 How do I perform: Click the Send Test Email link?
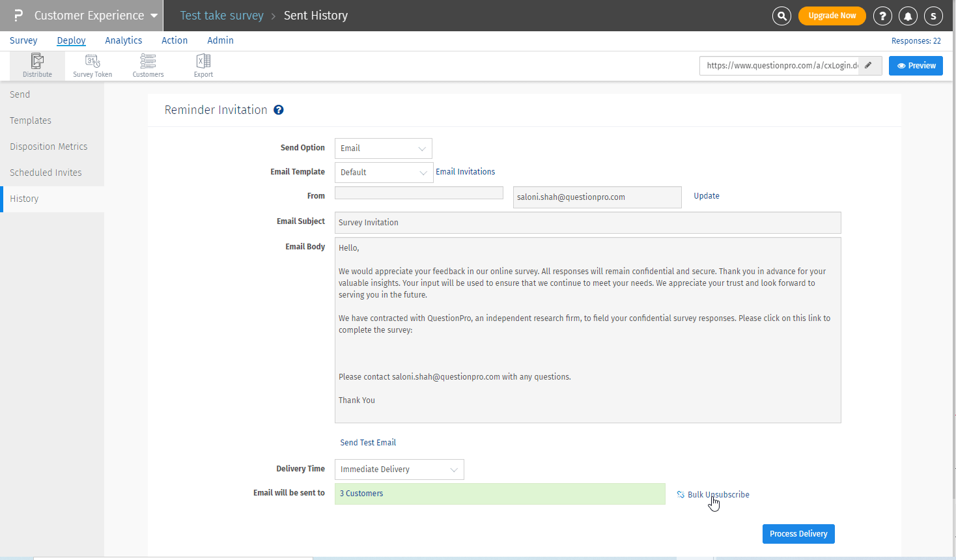tap(368, 443)
